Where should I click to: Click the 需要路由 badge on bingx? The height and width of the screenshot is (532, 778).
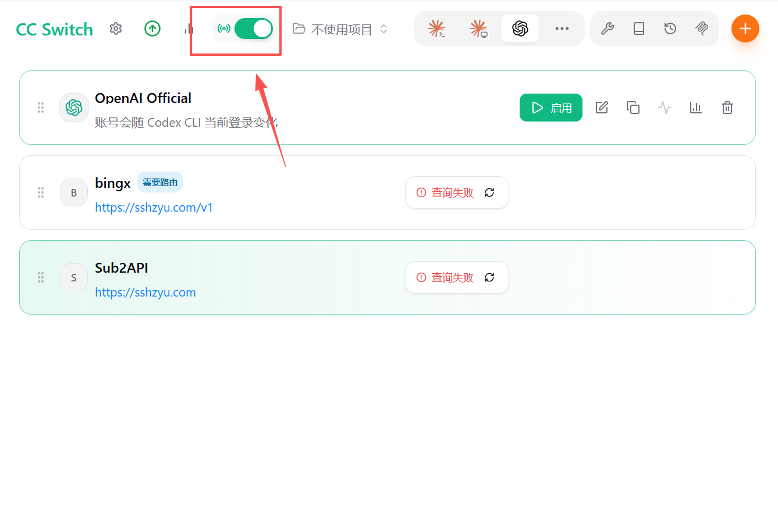160,183
